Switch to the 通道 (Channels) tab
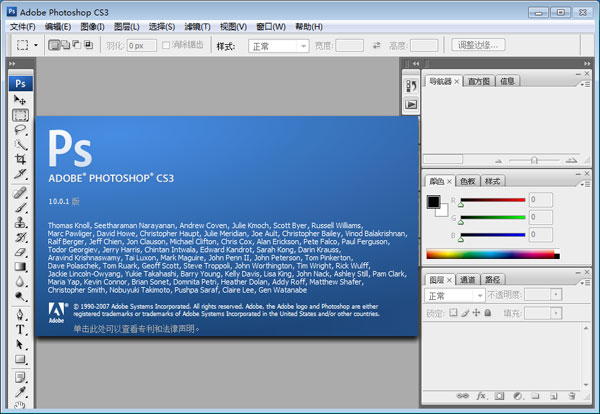The width and height of the screenshot is (600, 414). [468, 280]
